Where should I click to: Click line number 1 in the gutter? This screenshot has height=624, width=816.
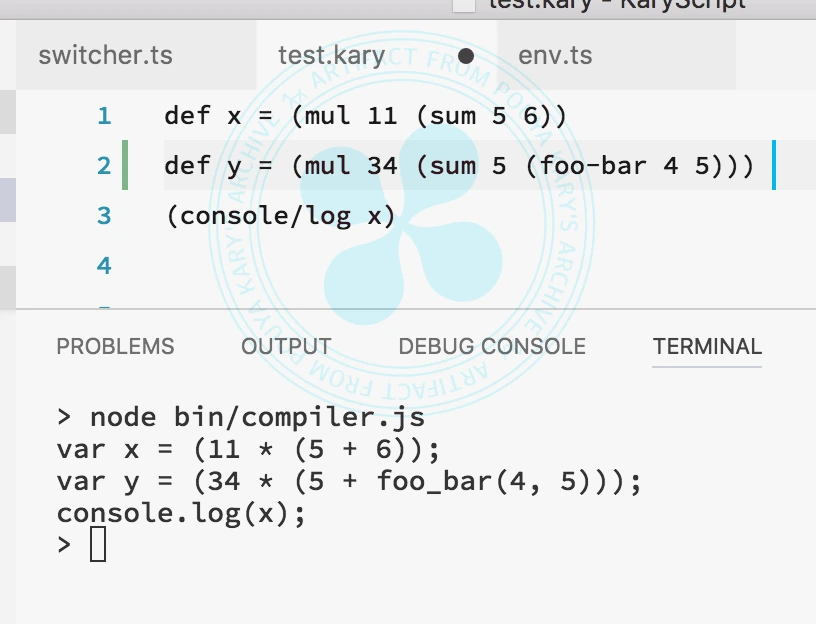(104, 116)
